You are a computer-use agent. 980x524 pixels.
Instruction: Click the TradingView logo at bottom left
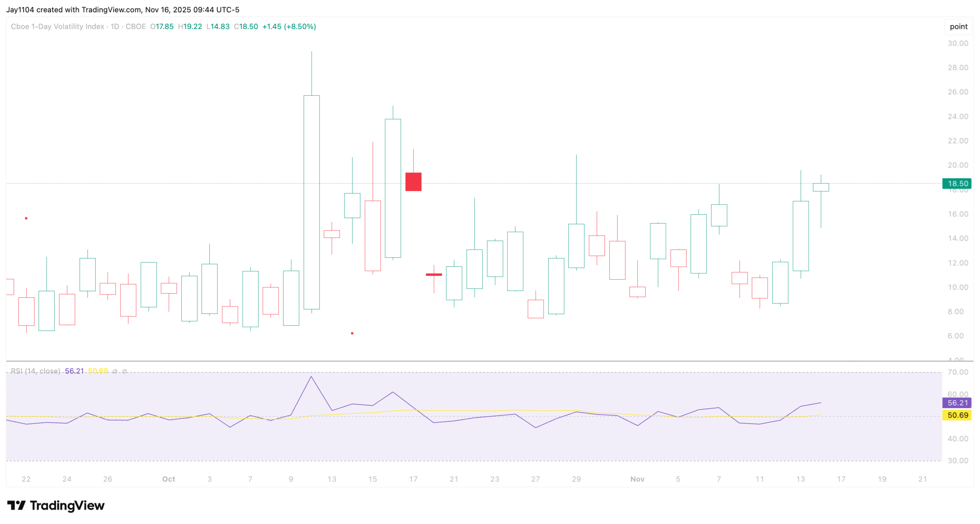[x=56, y=505]
